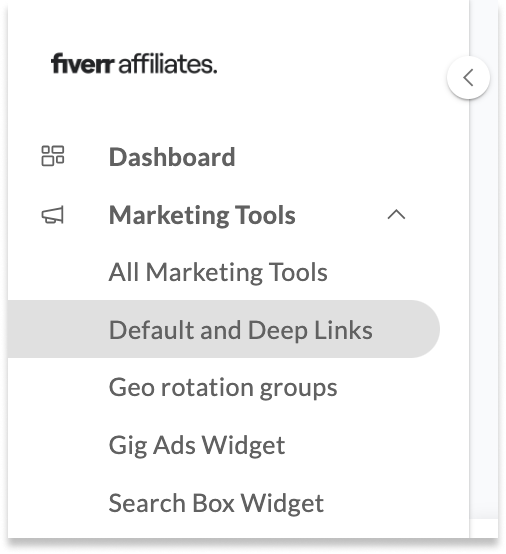Go to Geo rotation groups

(223, 388)
